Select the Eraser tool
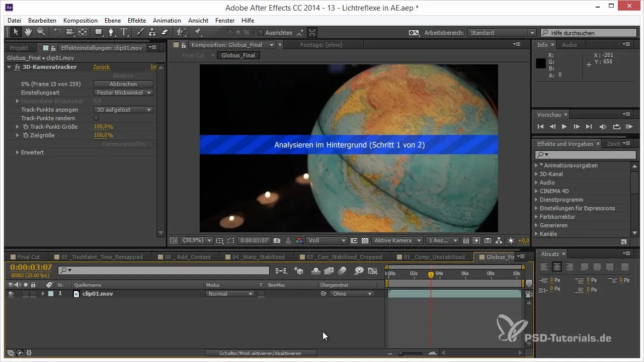644x362 pixels. pyautogui.click(x=165, y=32)
